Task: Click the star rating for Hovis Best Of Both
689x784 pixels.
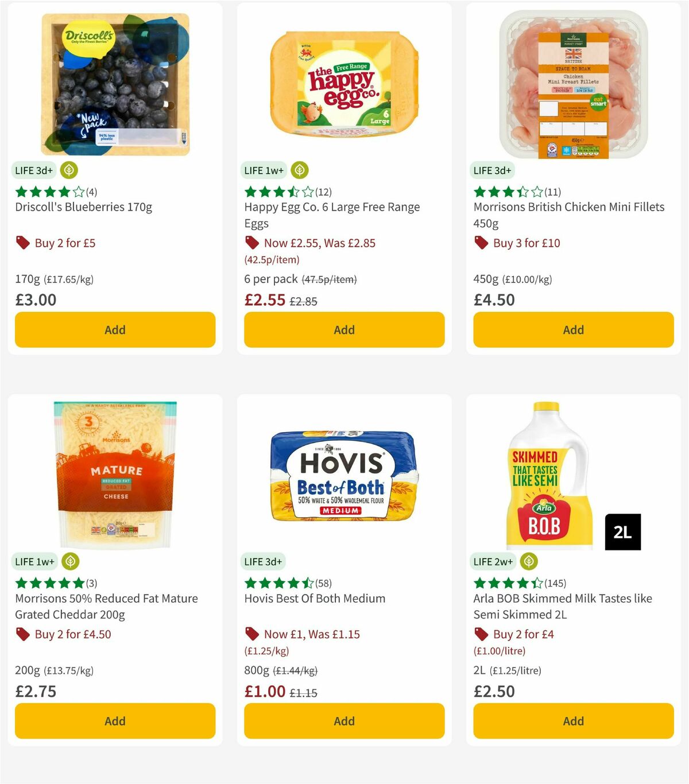Action: click(x=277, y=583)
